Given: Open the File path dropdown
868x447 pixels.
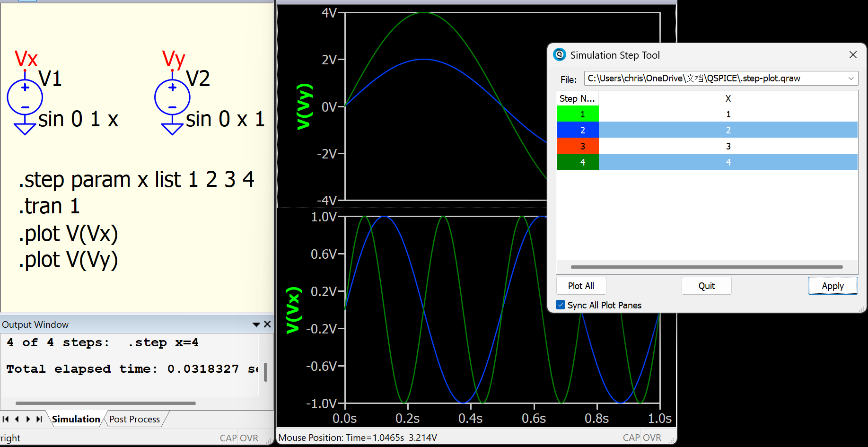Looking at the screenshot, I should coord(851,79).
